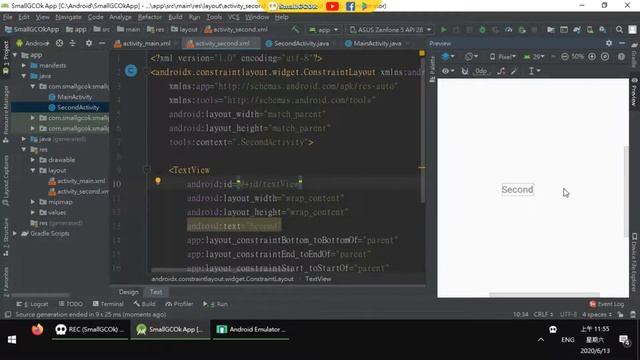Open the preview View Options eye dropdown
The height and width of the screenshot is (360, 640).
click(448, 71)
